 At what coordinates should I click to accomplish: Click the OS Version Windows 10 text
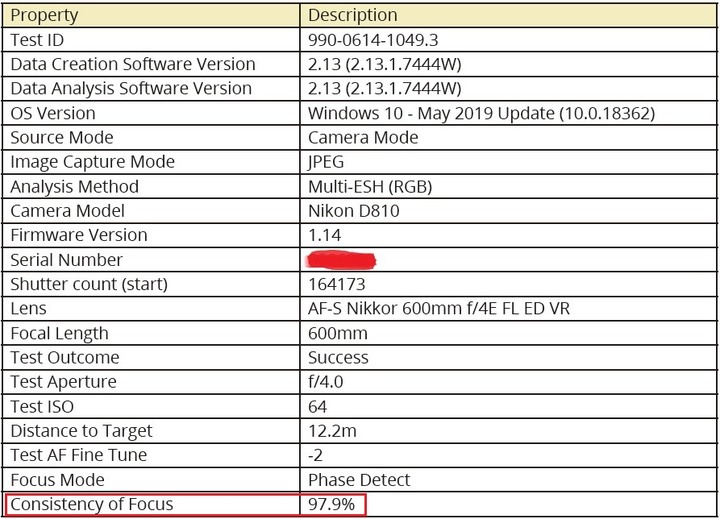click(x=481, y=113)
